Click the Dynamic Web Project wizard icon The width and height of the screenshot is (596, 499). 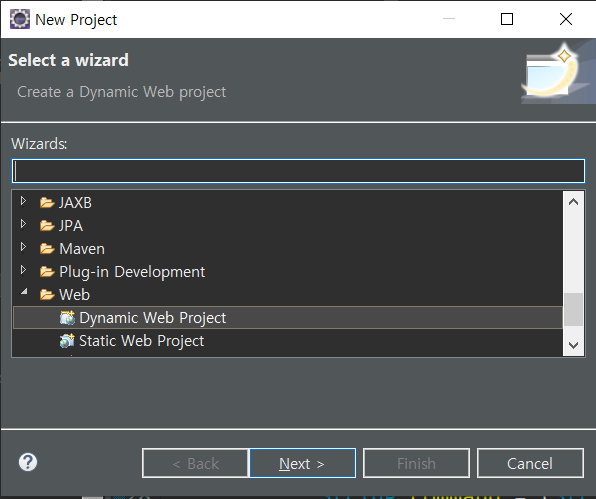tap(67, 318)
